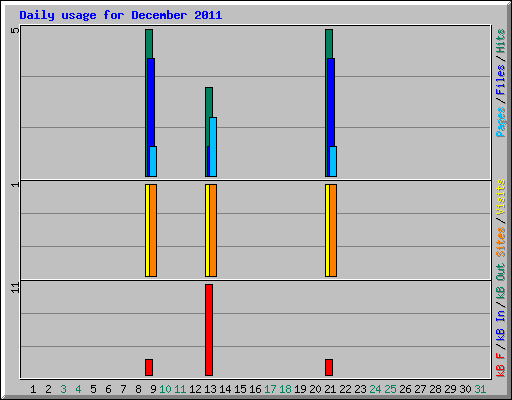Click the y-axis value '1' in middle chart

15,184
